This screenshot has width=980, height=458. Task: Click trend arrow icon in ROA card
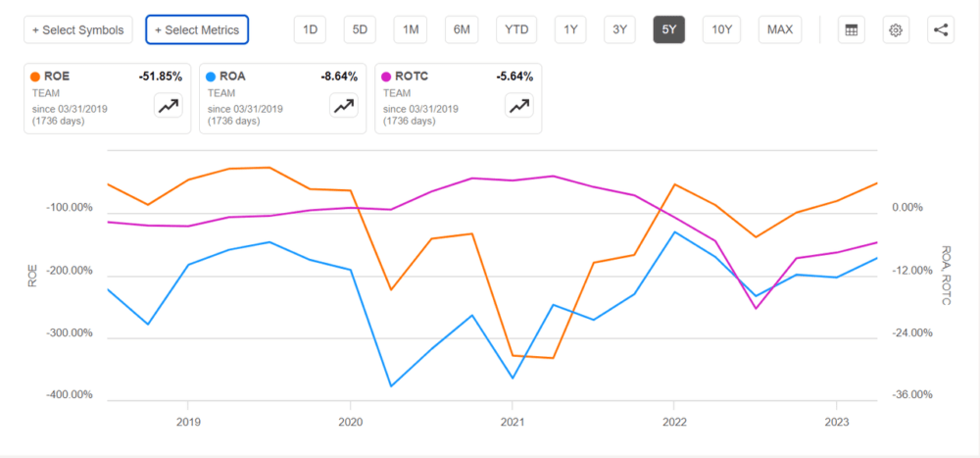point(344,106)
